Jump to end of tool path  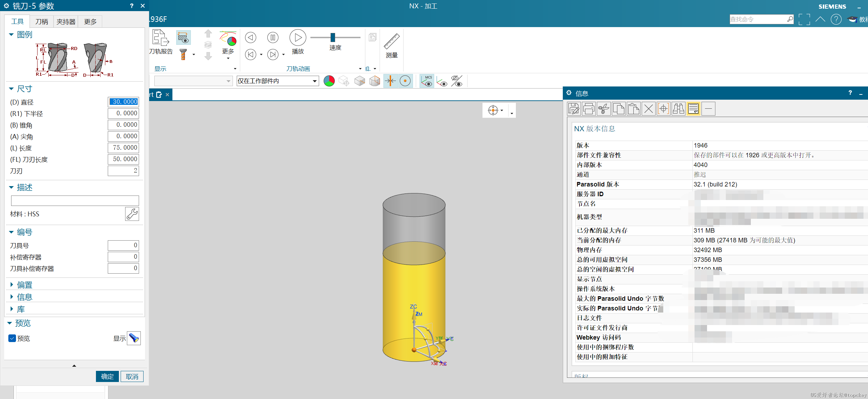[x=273, y=55]
